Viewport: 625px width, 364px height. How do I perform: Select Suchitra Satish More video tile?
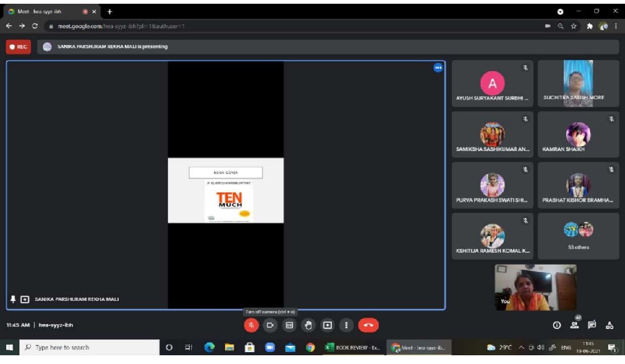point(578,84)
